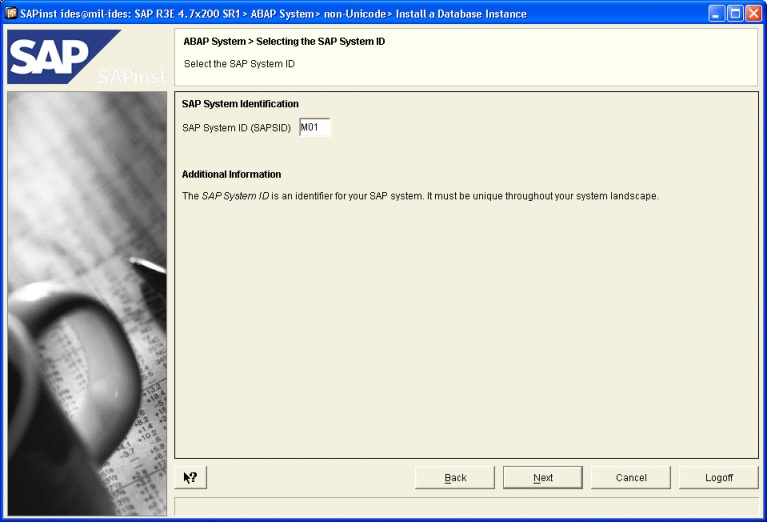The height and width of the screenshot is (522, 767).
Task: Go back to the previous installer step
Action: tap(455, 478)
